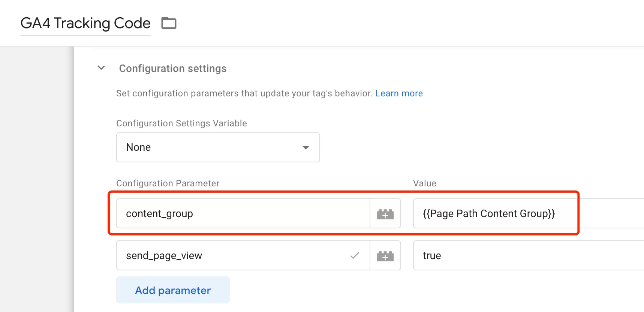
Task: Edit the GA4 Tracking Code tag name
Action: click(85, 23)
